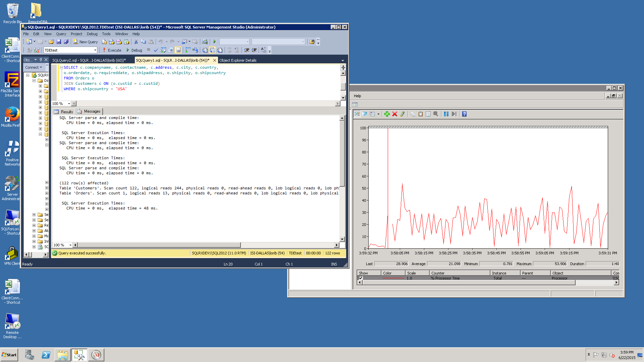Switch to the Results tab
Viewport: 644px width, 362px height.
(64, 112)
